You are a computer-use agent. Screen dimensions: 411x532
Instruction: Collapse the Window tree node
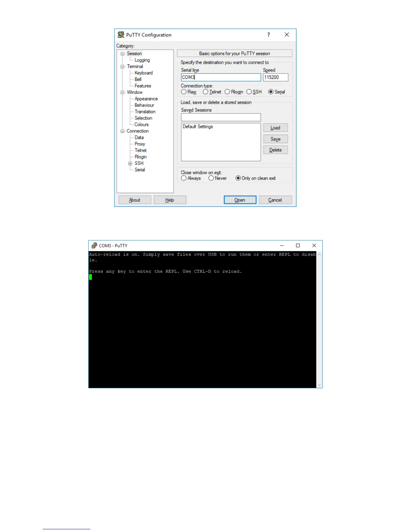pos(123,92)
